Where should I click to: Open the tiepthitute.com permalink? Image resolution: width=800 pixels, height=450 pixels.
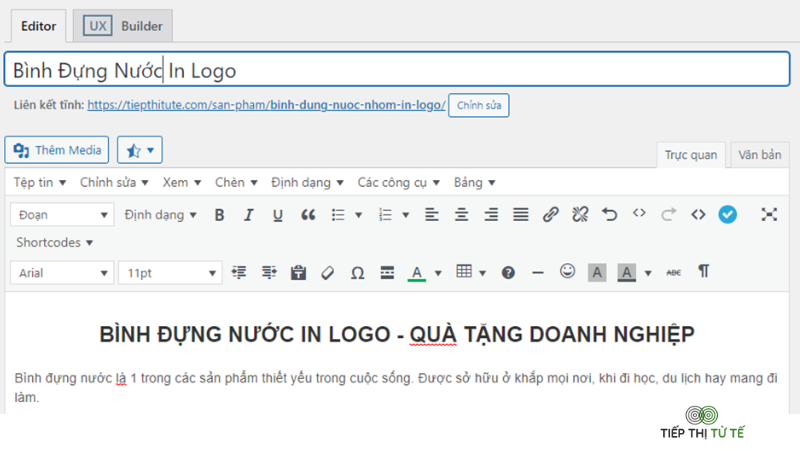click(x=266, y=105)
